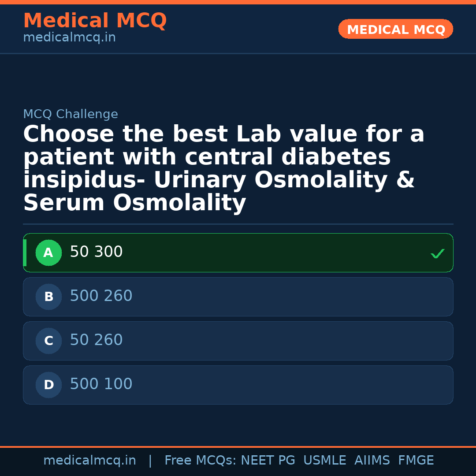Select the B letter circle badge
Image resolution: width=476 pixels, height=476 pixels.
[48, 297]
